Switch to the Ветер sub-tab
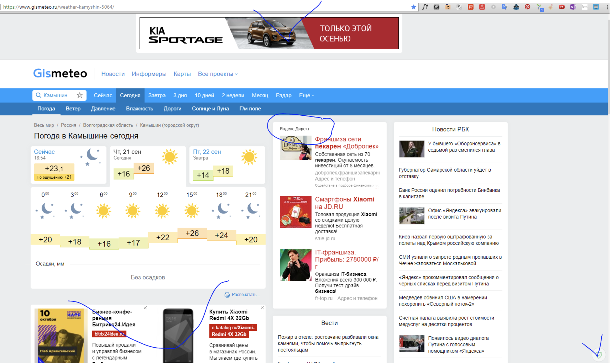The image size is (610, 364). (73, 109)
